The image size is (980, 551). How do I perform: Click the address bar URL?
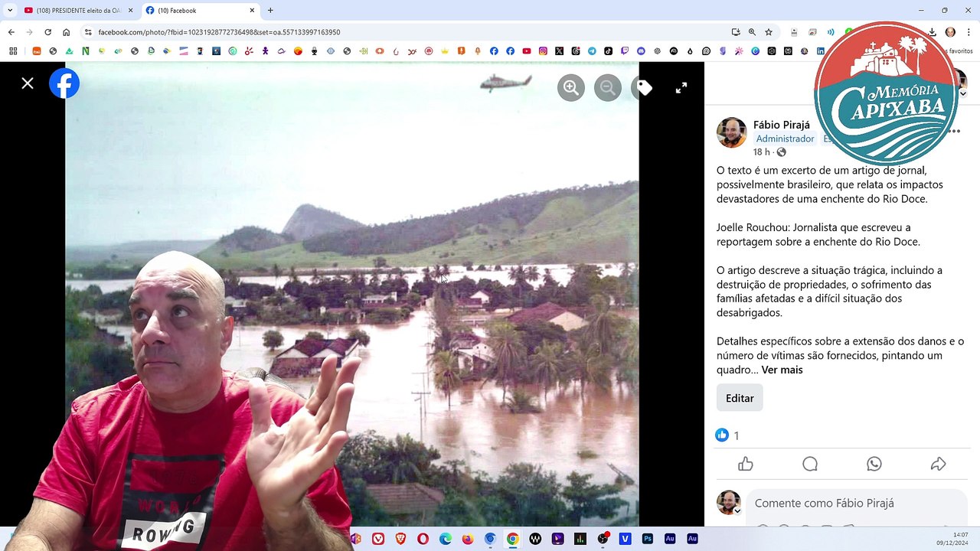219,32
